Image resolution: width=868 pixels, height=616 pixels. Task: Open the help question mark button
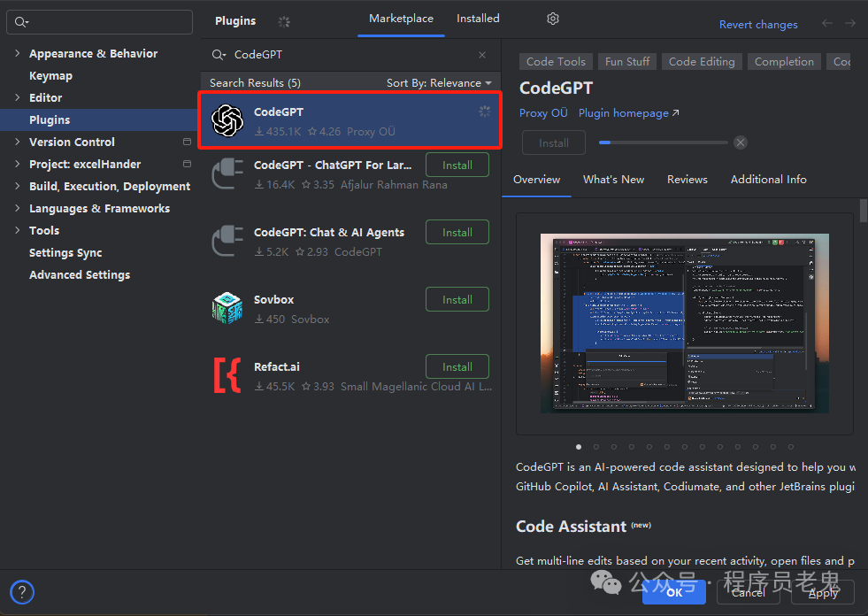coord(22,592)
